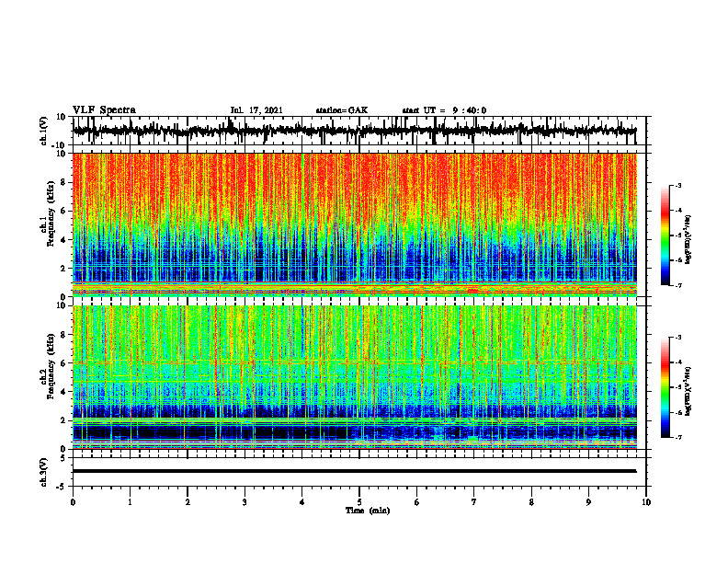The height and width of the screenshot is (563, 728).
Task: Click the "-5" label on ch.1 colorbar
Action: (678, 236)
